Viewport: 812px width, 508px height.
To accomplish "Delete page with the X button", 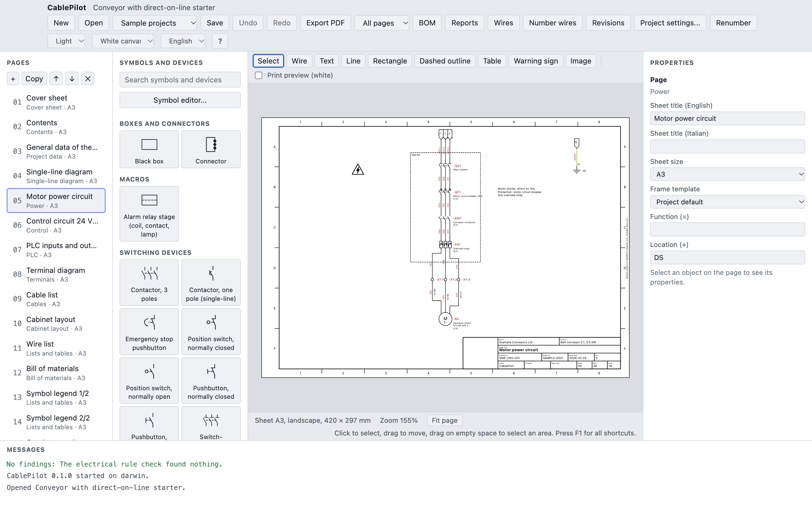I will point(88,79).
